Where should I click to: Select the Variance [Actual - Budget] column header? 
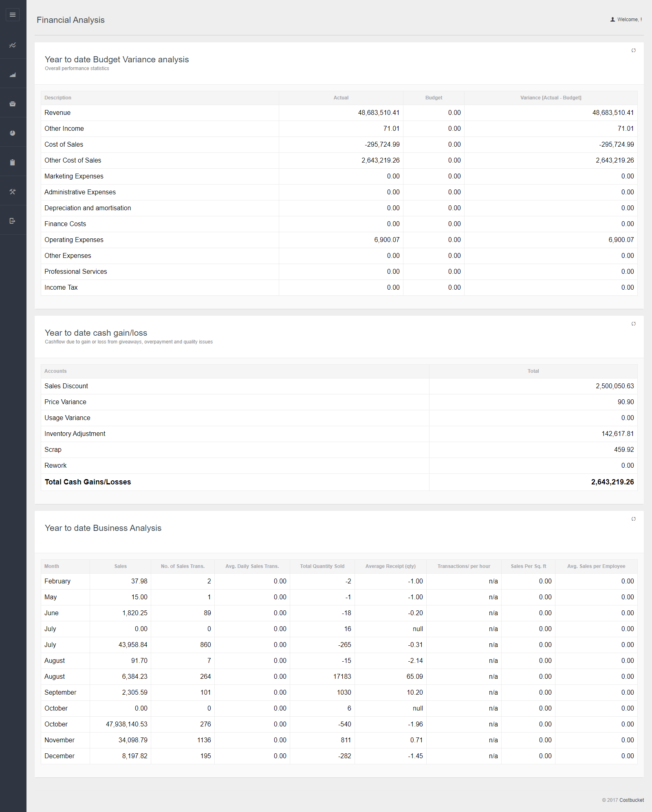[551, 98]
